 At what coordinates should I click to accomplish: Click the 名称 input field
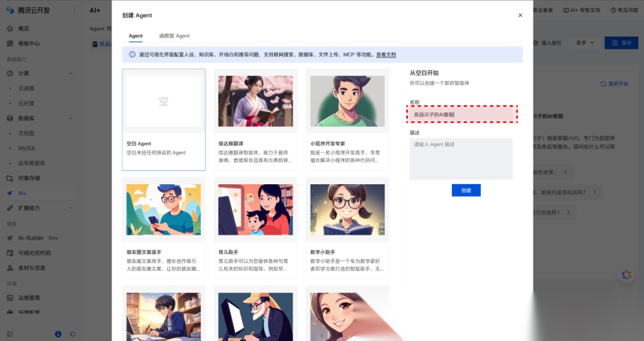(461, 114)
